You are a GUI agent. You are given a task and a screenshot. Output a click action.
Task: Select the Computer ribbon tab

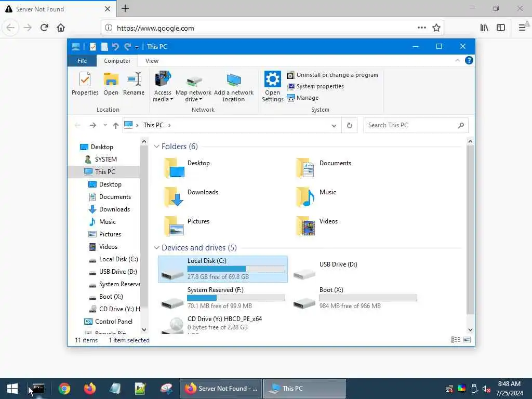point(117,61)
